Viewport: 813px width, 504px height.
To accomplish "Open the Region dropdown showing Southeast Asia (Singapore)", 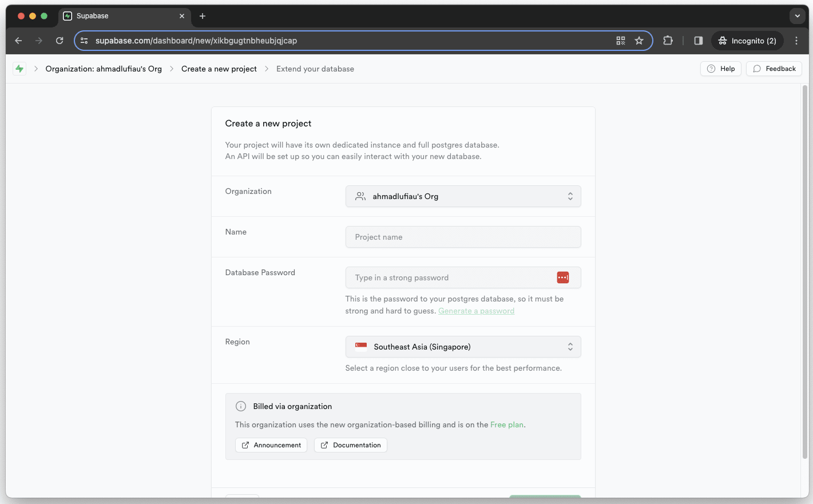I will [463, 347].
